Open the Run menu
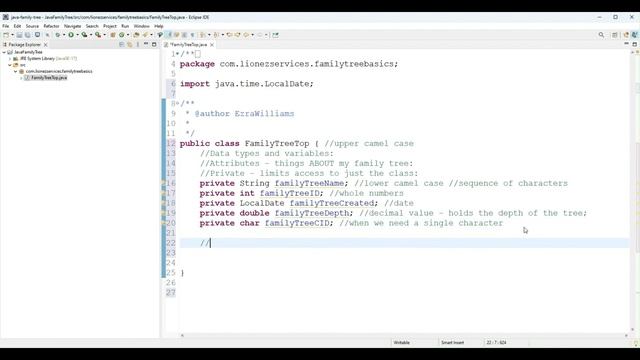 coord(125,26)
